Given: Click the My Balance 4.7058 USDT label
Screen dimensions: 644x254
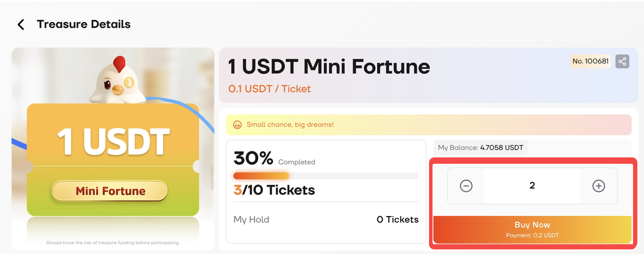Looking at the screenshot, I should (480, 148).
